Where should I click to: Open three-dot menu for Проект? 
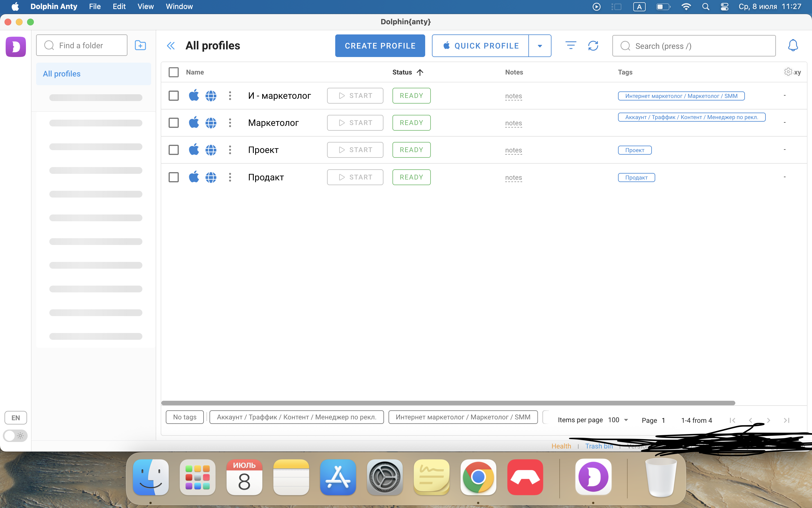(230, 150)
